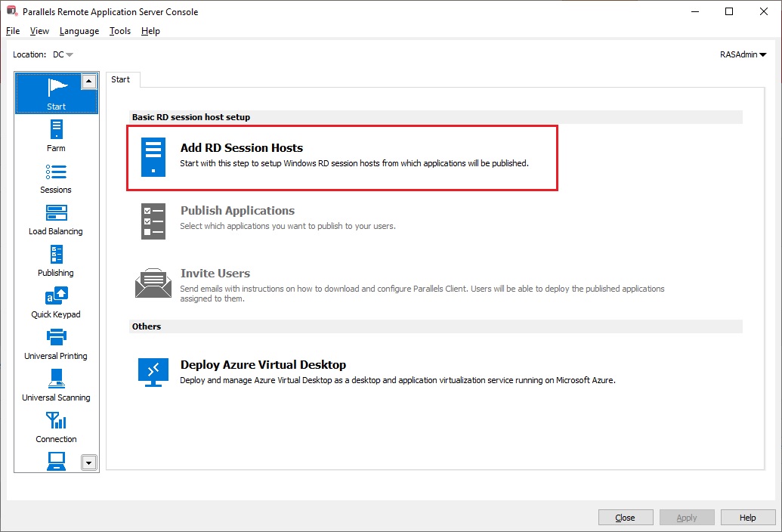This screenshot has width=782, height=532.
Task: Maximize the console window
Action: point(729,11)
